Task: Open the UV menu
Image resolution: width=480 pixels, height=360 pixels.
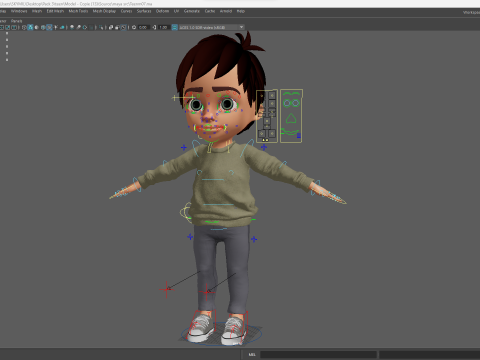Action: click(x=176, y=11)
